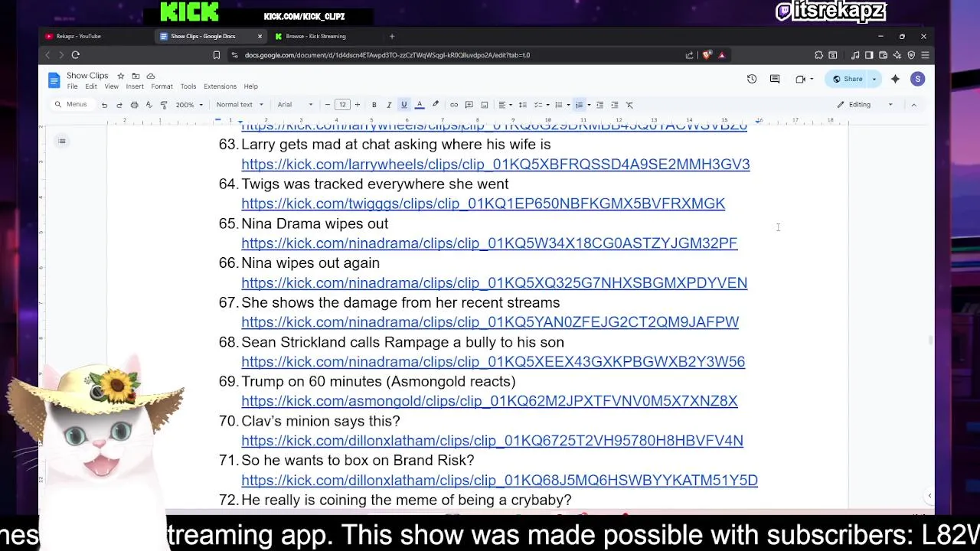Reload the page in browser
This screenshot has height=551, width=980.
click(75, 55)
